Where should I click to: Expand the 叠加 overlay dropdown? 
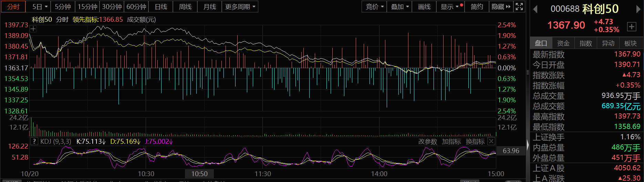(399, 7)
